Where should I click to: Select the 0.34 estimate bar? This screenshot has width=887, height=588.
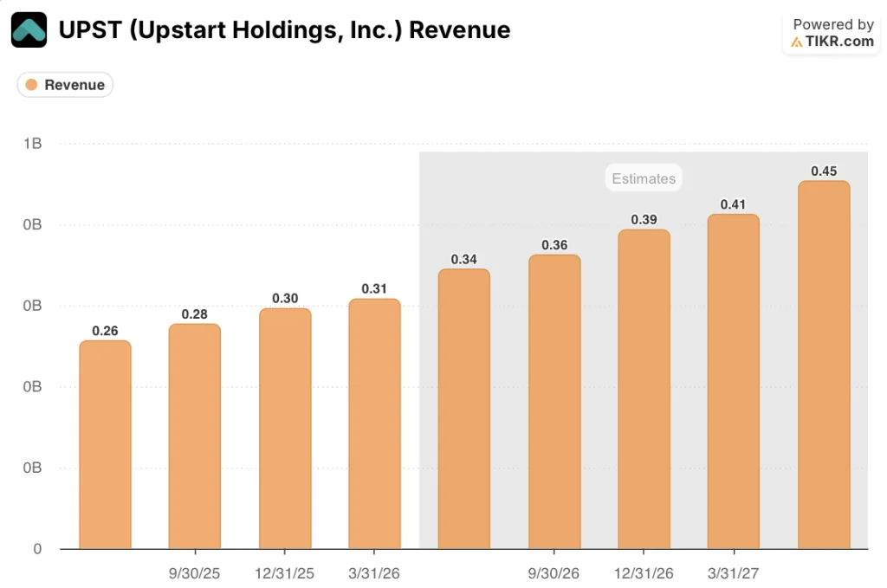(464, 409)
